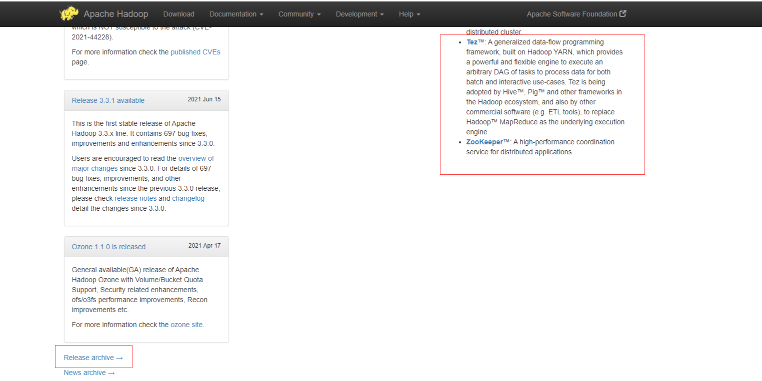Image resolution: width=762 pixels, height=381 pixels.
Task: Expand the Development dropdown menu
Action: (x=360, y=14)
